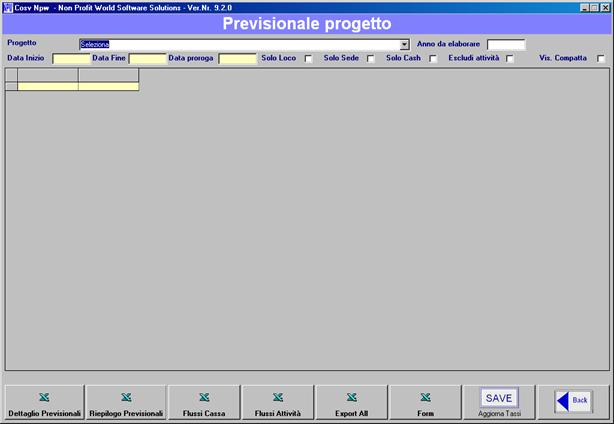Focus the Anno da elaborare field
The image size is (614, 424).
[x=506, y=45]
